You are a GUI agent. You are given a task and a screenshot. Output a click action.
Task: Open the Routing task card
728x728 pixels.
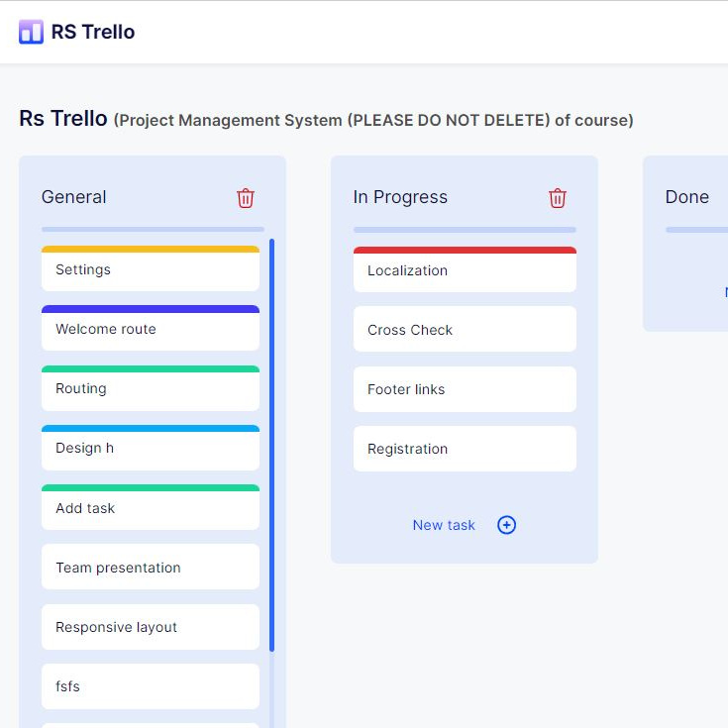click(151, 388)
